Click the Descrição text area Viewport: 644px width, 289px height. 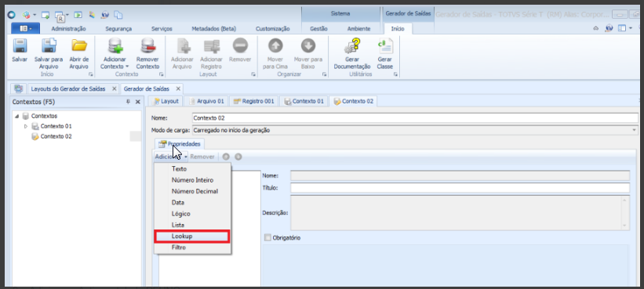(460, 213)
